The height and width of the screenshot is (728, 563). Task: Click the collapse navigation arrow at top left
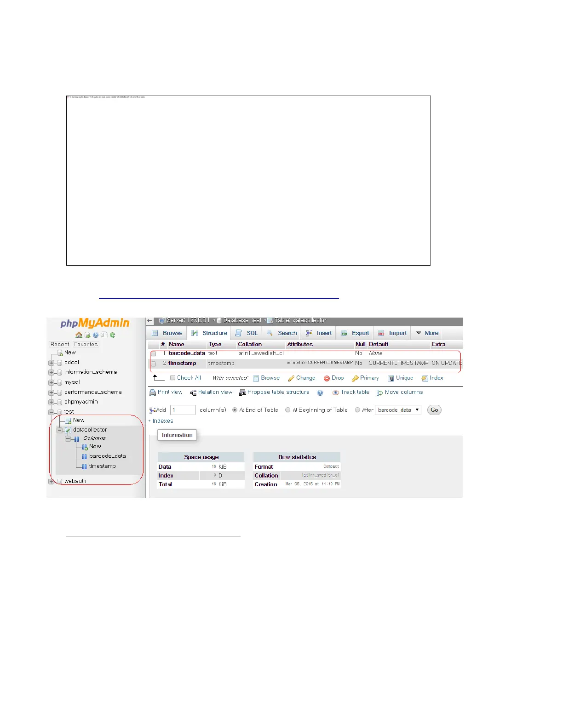pyautogui.click(x=150, y=320)
